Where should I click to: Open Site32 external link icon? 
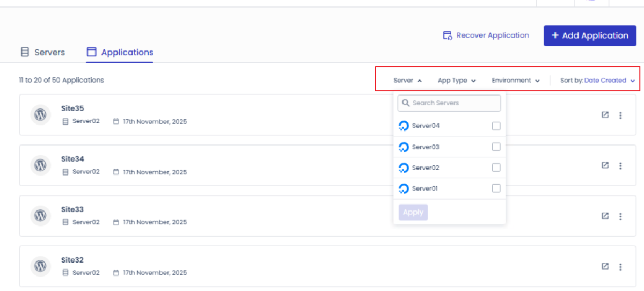[x=605, y=266]
